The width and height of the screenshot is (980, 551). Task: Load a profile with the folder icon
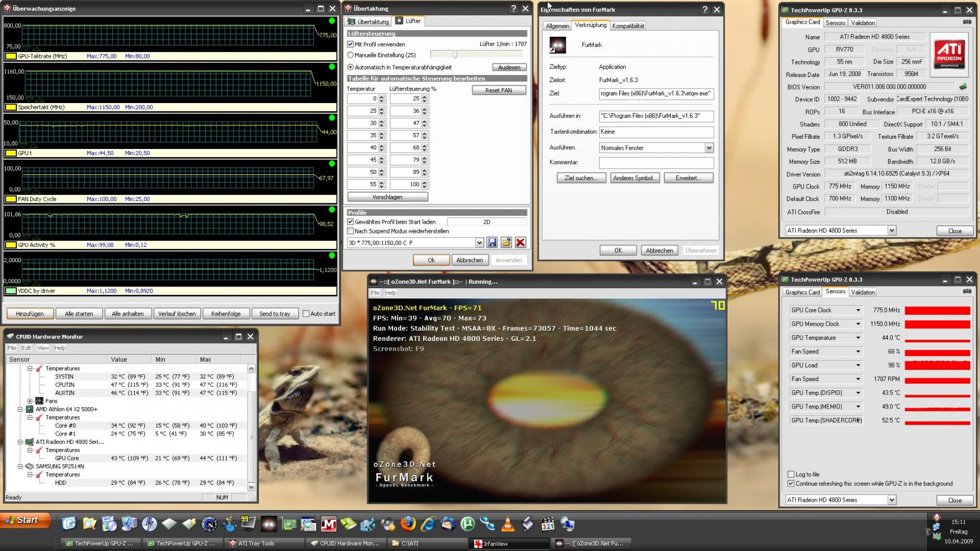(x=506, y=242)
